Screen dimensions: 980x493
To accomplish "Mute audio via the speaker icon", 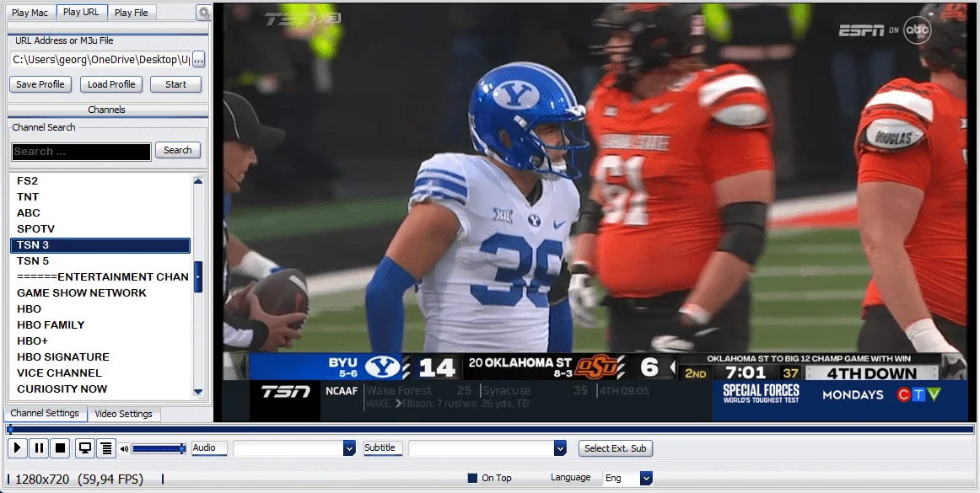I will pos(124,448).
